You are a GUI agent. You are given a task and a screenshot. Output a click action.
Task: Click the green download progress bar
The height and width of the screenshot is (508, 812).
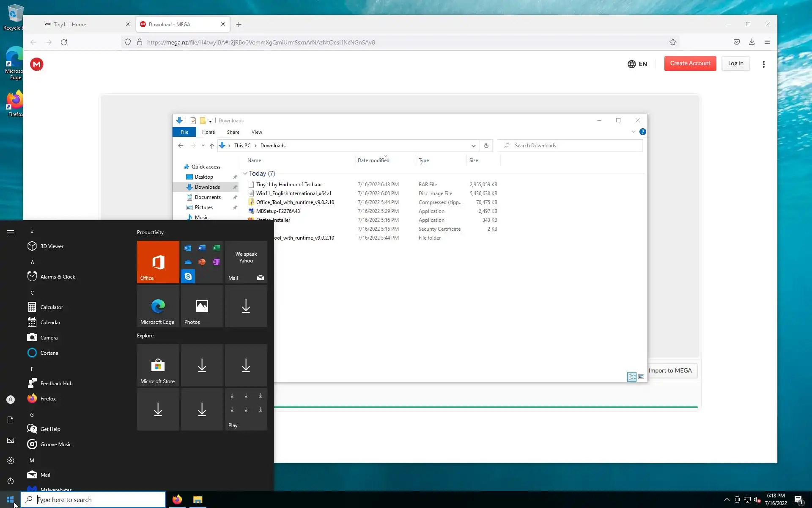486,407
